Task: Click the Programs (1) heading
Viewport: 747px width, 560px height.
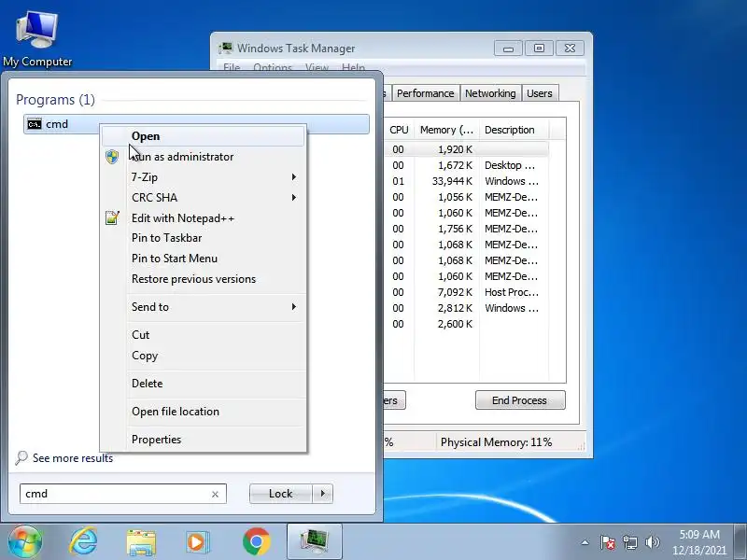Action: pyautogui.click(x=55, y=100)
